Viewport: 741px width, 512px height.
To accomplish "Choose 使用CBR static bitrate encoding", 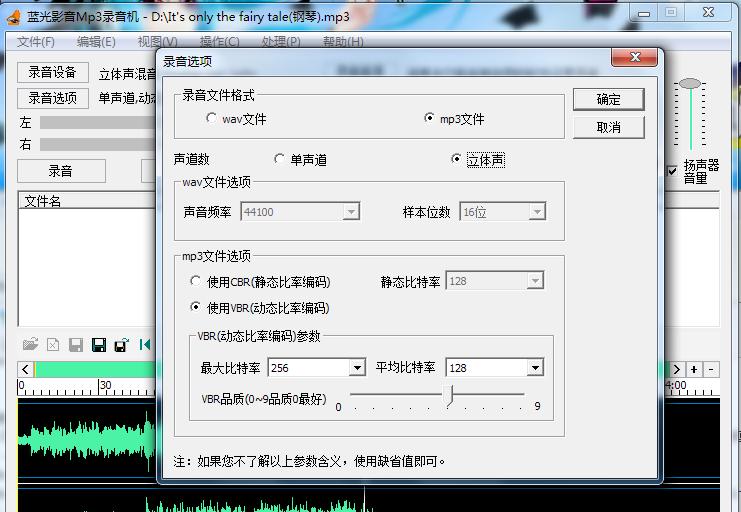I will pos(195,281).
